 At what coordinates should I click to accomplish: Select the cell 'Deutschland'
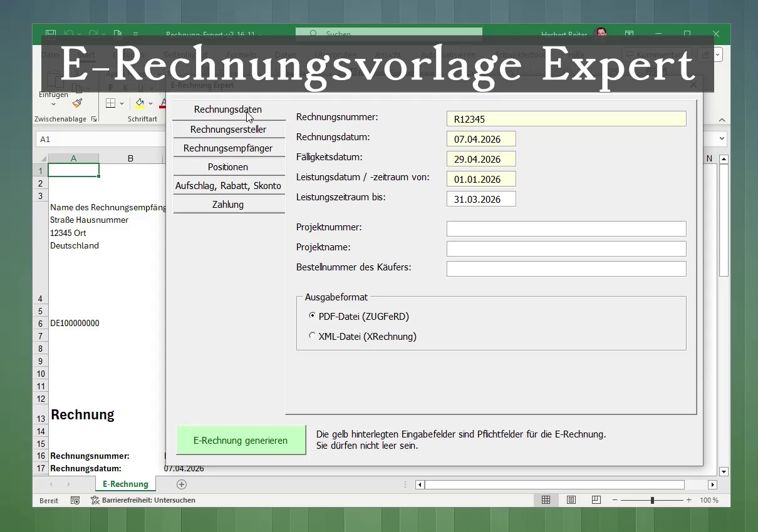pyautogui.click(x=75, y=245)
